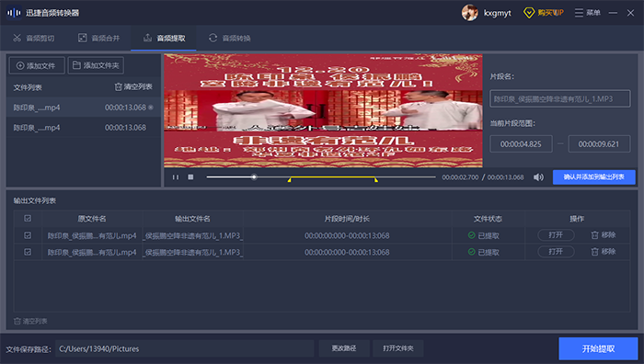Click the 原文件名 column header

[x=92, y=219]
